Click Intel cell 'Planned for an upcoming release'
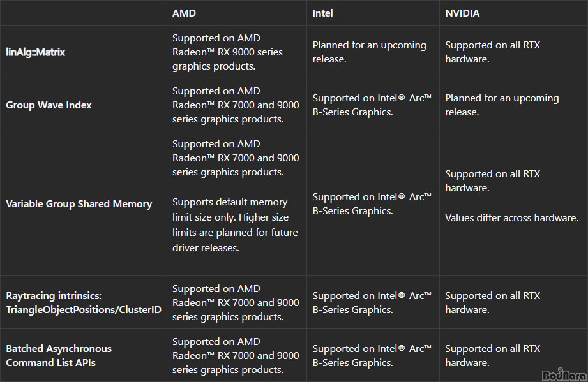This screenshot has height=382, width=588. point(369,52)
